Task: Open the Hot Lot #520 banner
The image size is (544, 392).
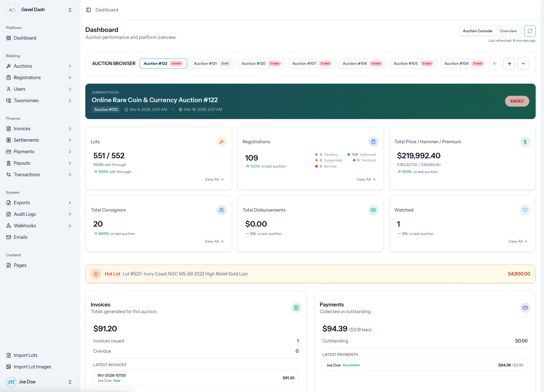Action: 310,274
